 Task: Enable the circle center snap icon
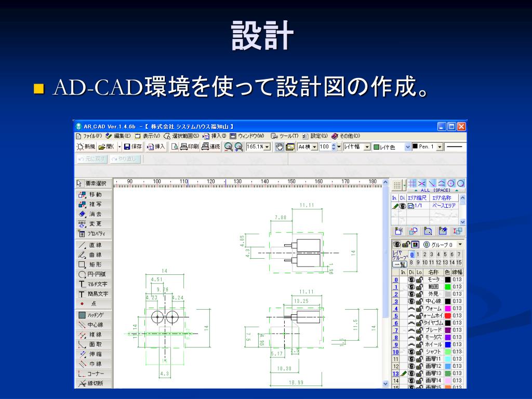pos(451,183)
